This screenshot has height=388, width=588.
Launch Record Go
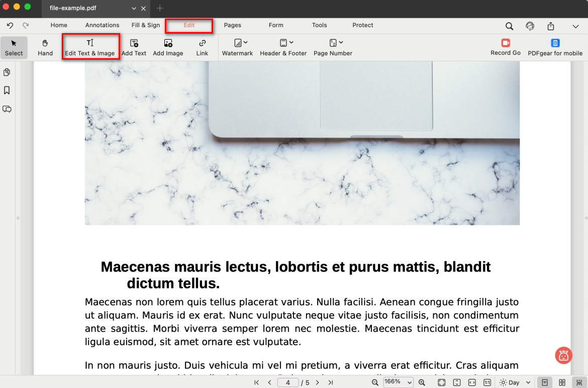coord(506,47)
